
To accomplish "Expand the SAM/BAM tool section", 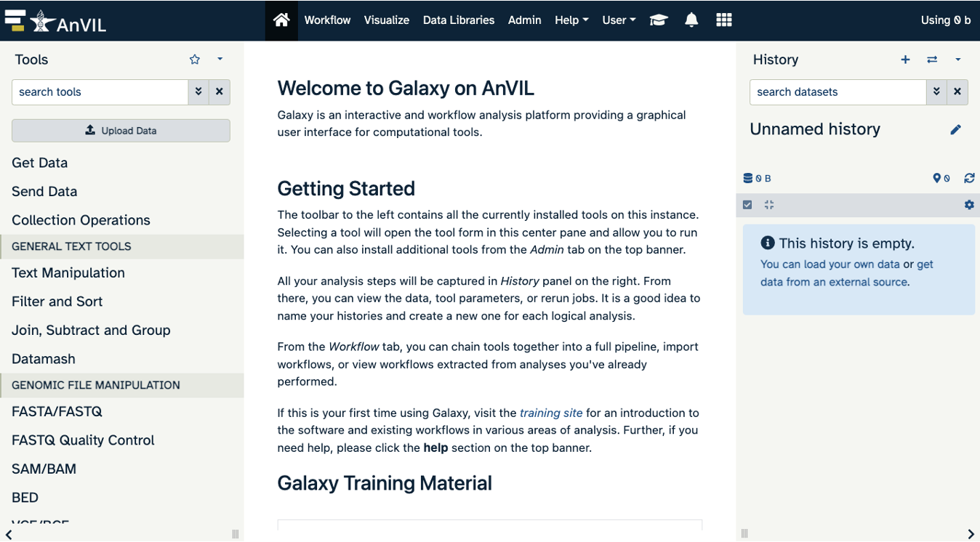I will coord(44,469).
